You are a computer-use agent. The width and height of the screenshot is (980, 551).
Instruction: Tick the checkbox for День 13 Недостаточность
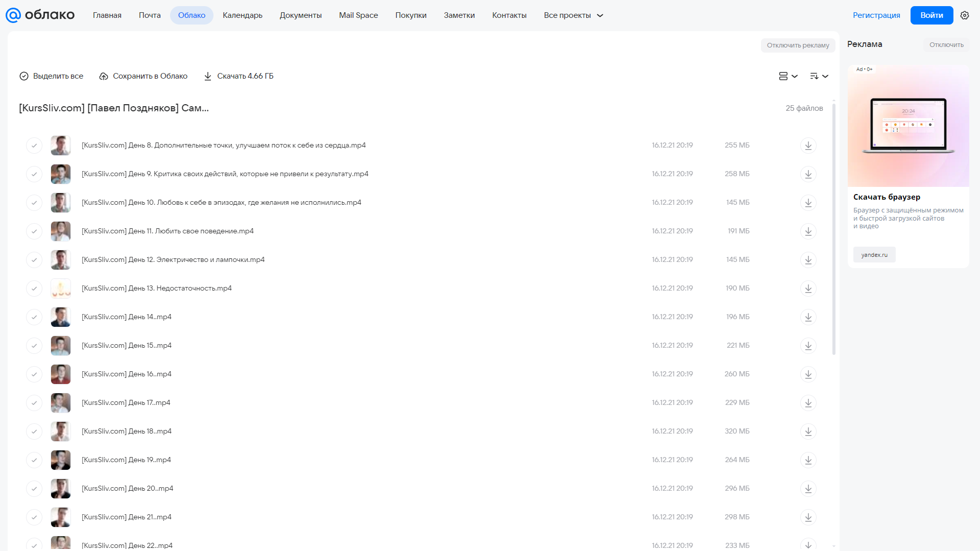coord(34,289)
